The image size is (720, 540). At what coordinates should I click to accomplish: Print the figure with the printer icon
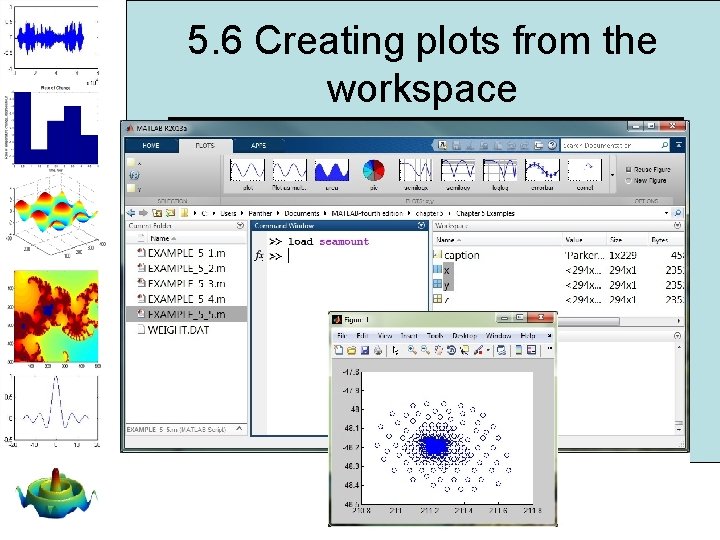[377, 350]
